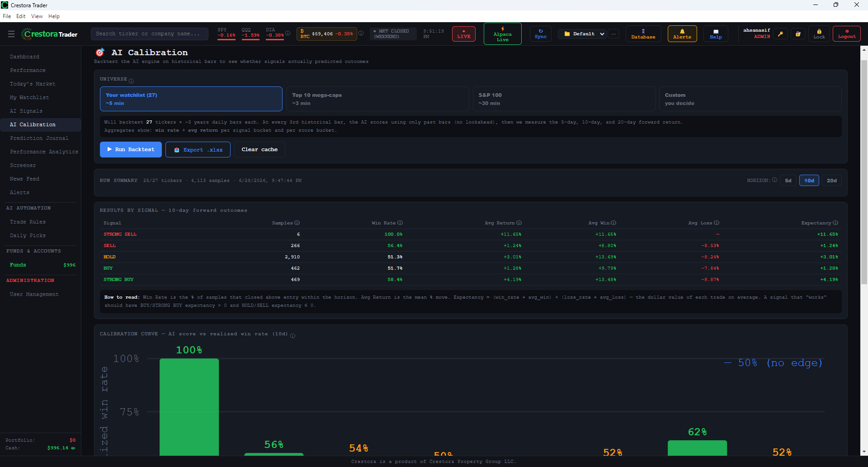Open the Alerts bell button
This screenshot has height=467, width=868.
(682, 34)
